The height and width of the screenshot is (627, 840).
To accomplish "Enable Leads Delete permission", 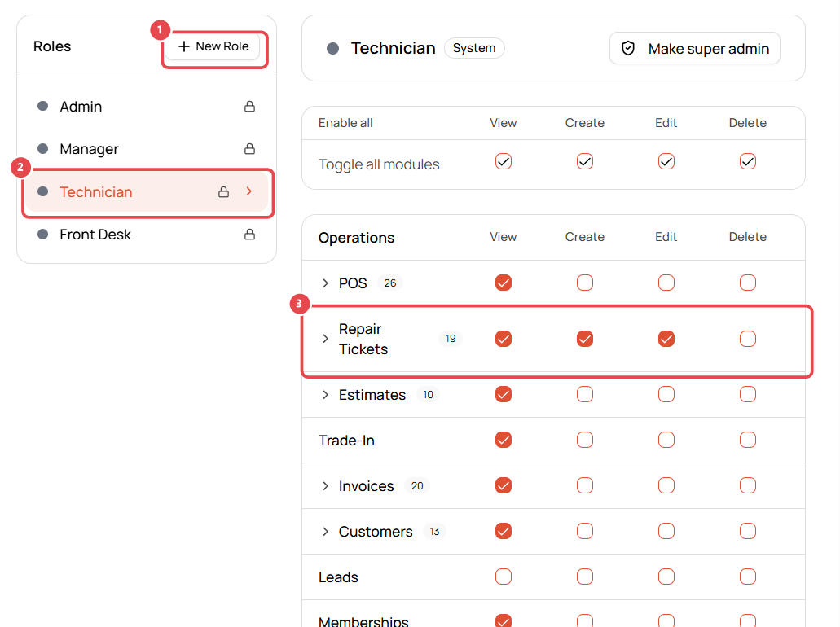I will 747,577.
